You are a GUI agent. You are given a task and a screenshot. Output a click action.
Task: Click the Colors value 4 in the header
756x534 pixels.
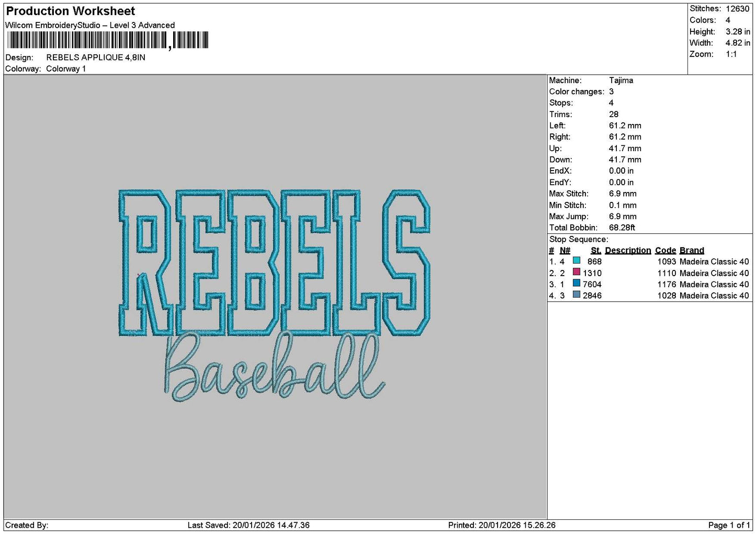pos(728,20)
